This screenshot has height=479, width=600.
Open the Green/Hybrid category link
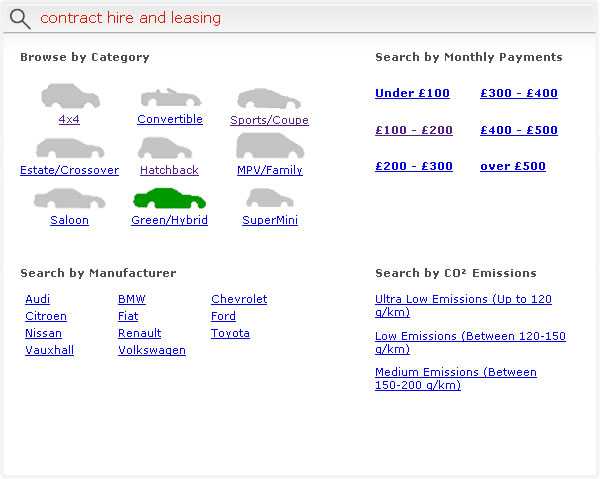click(170, 220)
